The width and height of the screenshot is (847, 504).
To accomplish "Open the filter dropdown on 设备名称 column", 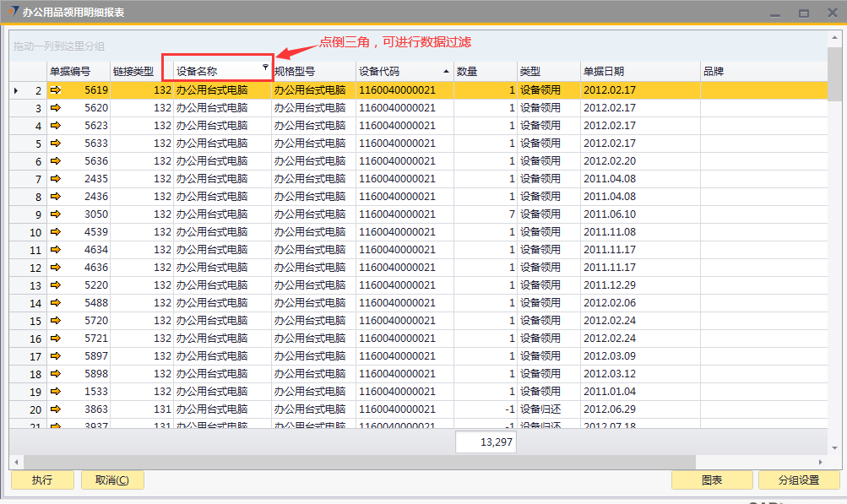I will pyautogui.click(x=265, y=67).
